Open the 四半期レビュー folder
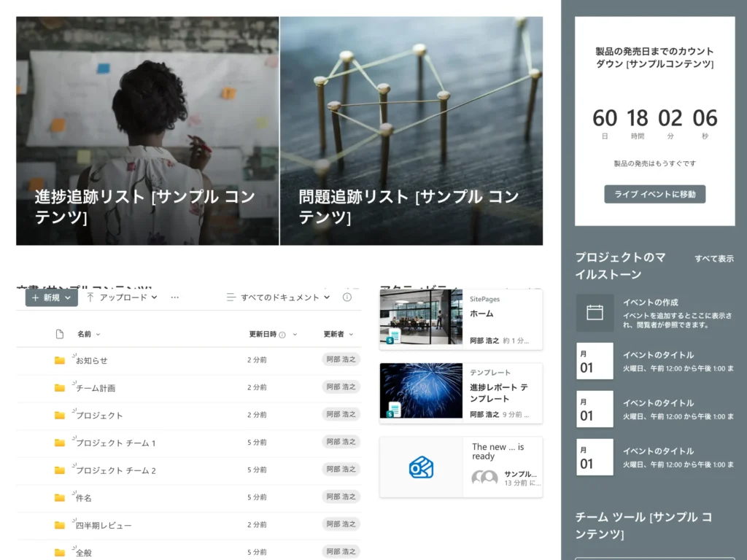This screenshot has height=560, width=747. tap(104, 525)
